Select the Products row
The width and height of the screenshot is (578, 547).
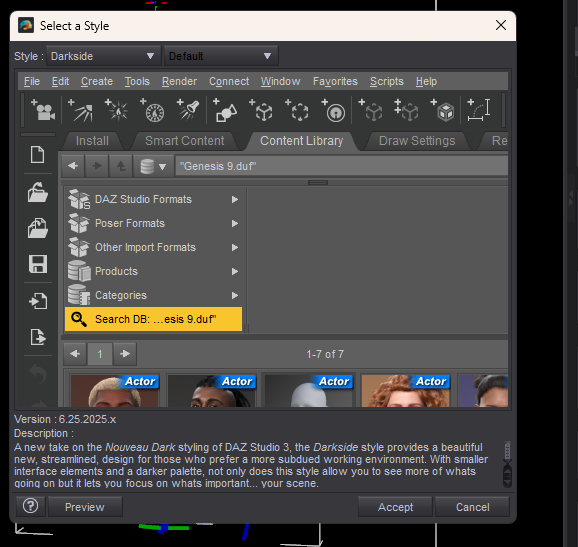click(x=153, y=271)
